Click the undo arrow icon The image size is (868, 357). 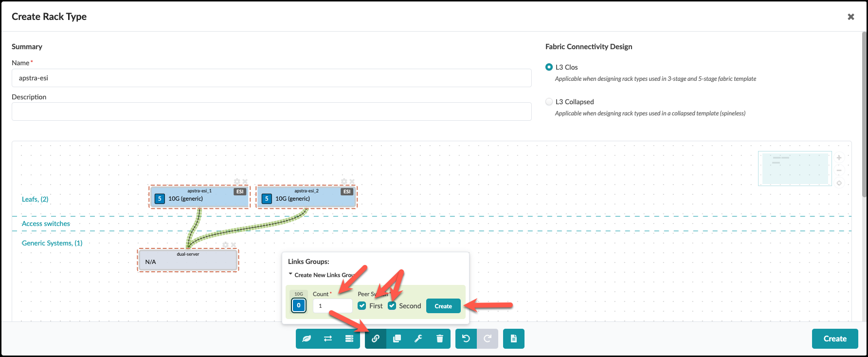466,338
